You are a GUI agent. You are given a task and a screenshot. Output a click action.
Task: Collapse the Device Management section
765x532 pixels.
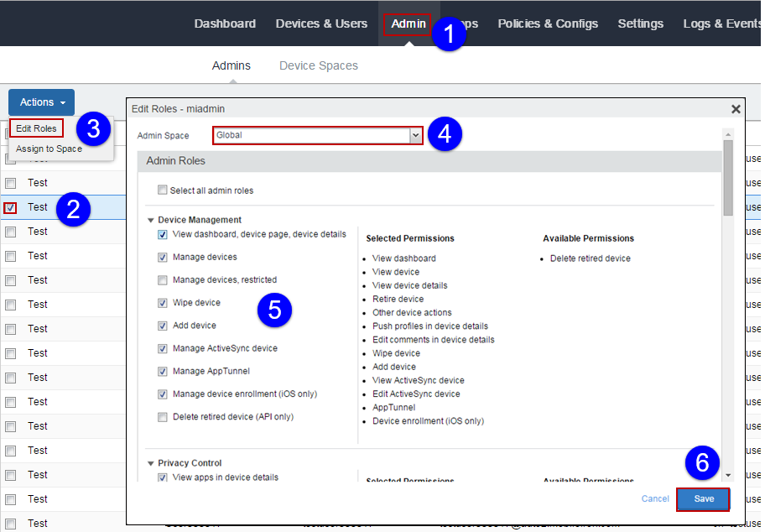click(151, 220)
